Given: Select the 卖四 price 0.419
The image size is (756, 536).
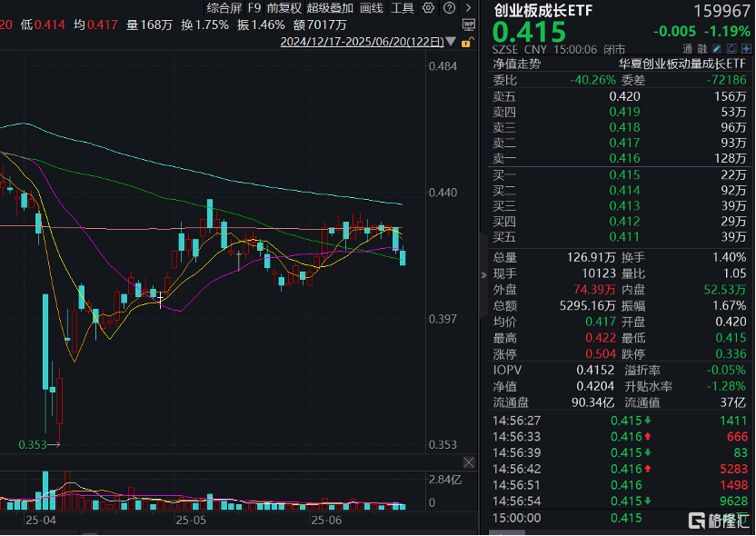Looking at the screenshot, I should pyautogui.click(x=624, y=112).
